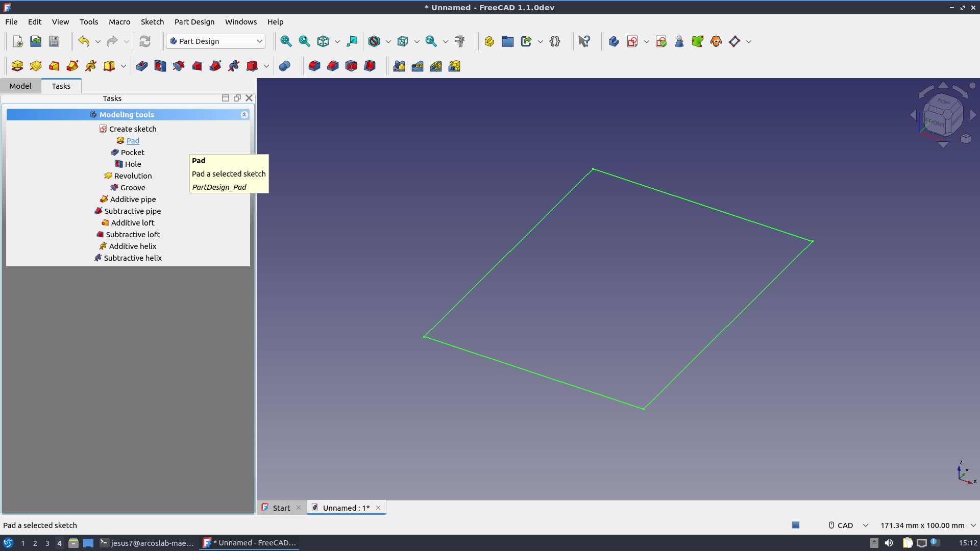Open the CAD navigation style dropdown
Image resolution: width=980 pixels, height=551 pixels.
(848, 525)
